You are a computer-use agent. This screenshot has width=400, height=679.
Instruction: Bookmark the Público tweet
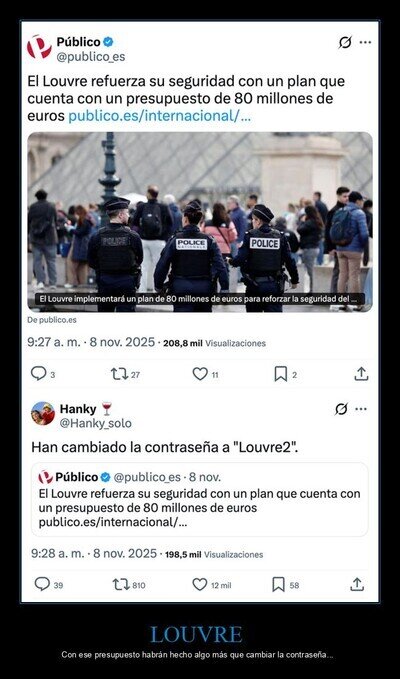(281, 374)
